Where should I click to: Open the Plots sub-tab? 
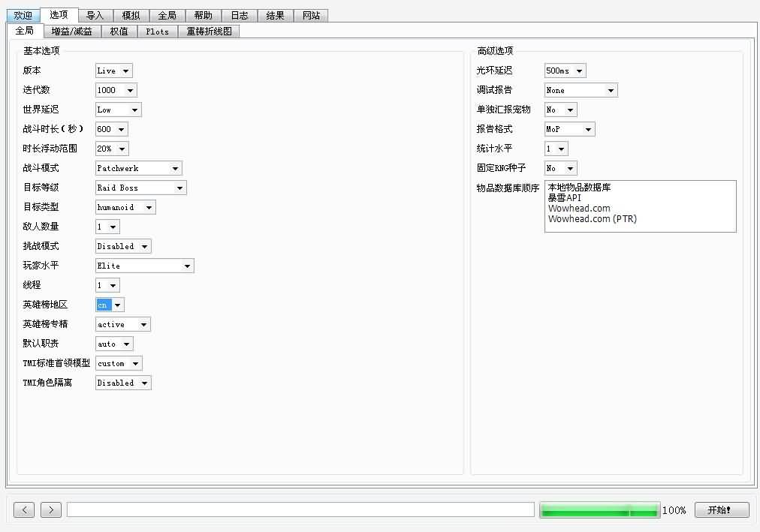158,32
